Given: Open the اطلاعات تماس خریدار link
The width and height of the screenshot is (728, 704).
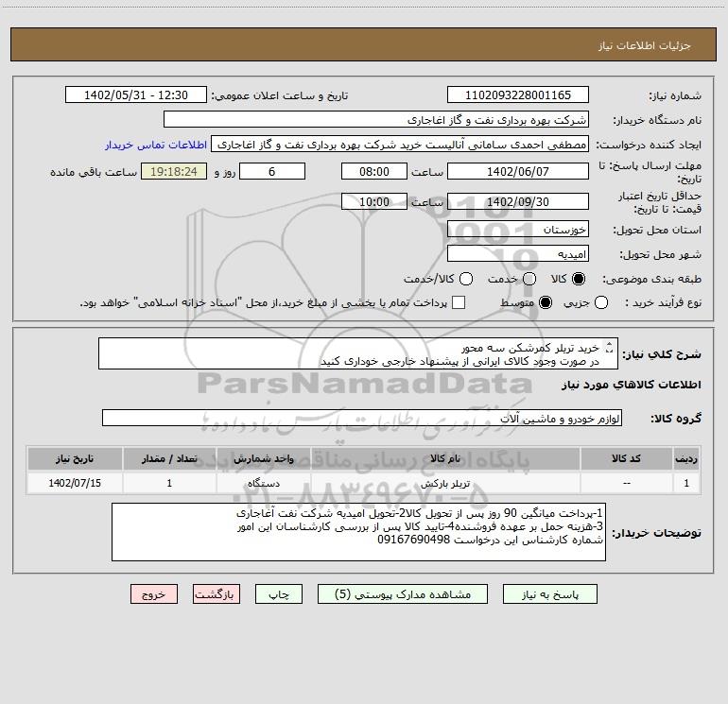Looking at the screenshot, I should [156, 145].
